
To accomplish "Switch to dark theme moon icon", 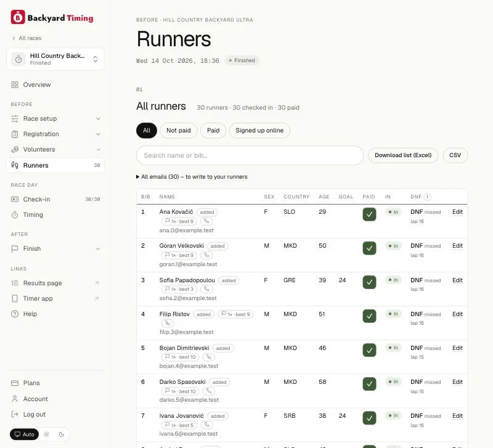I will pyautogui.click(x=62, y=434).
